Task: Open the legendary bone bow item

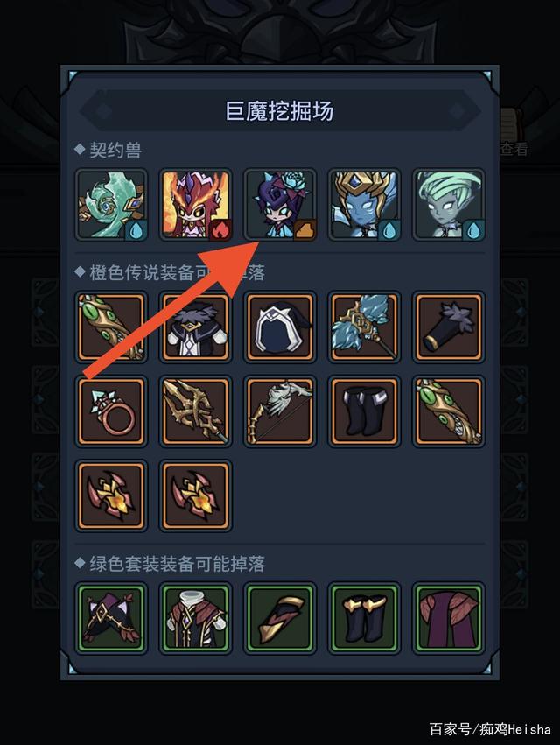Action: point(280,411)
